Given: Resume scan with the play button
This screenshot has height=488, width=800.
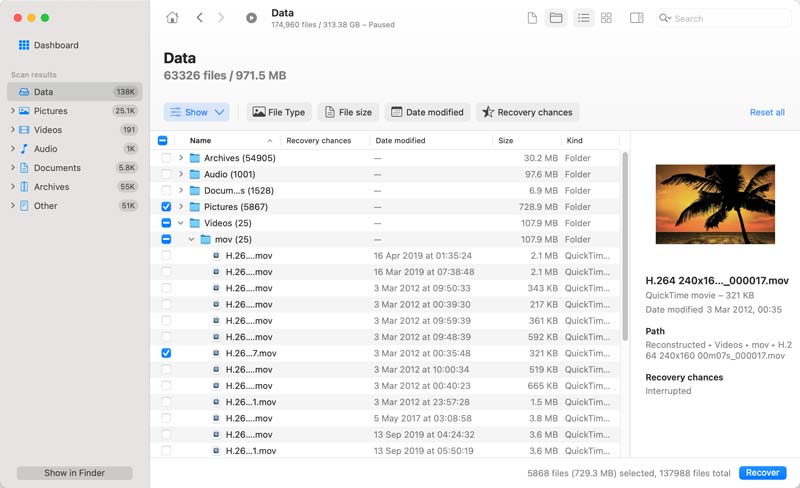Looking at the screenshot, I should pyautogui.click(x=251, y=18).
